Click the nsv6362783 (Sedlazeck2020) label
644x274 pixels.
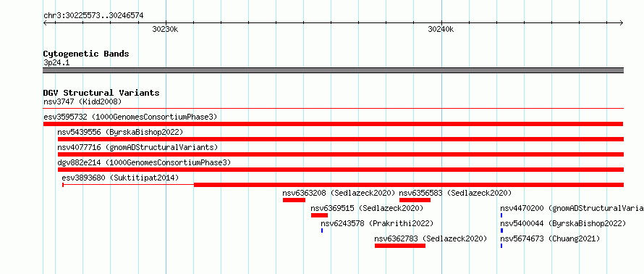point(431,238)
